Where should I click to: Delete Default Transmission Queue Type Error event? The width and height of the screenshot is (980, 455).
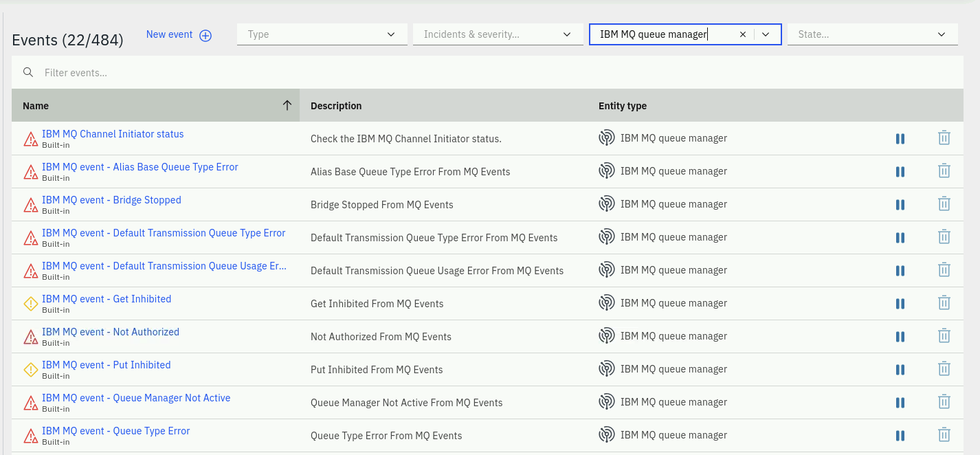click(944, 237)
